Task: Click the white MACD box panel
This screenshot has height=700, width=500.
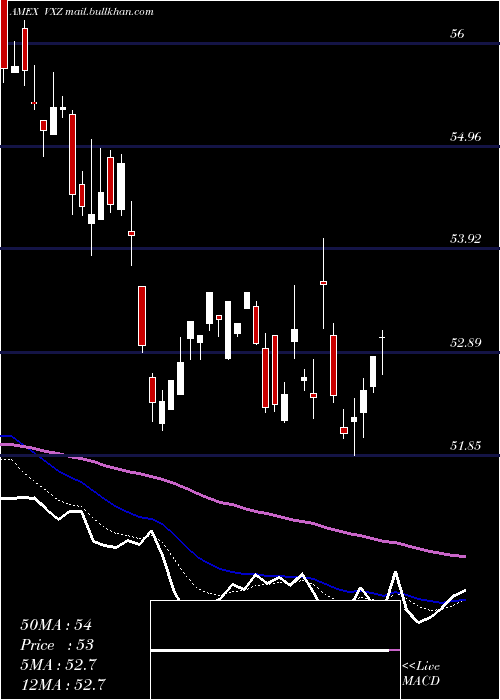Action: coord(275,650)
